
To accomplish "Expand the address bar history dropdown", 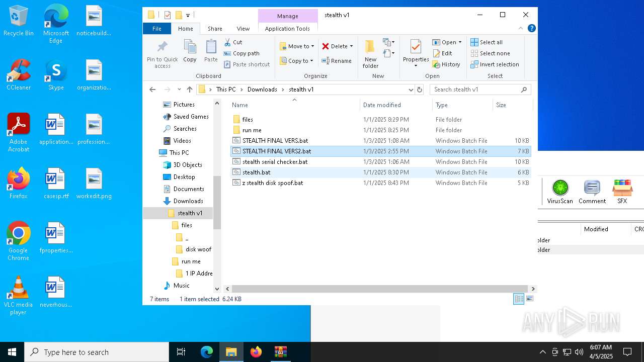I will [x=411, y=89].
